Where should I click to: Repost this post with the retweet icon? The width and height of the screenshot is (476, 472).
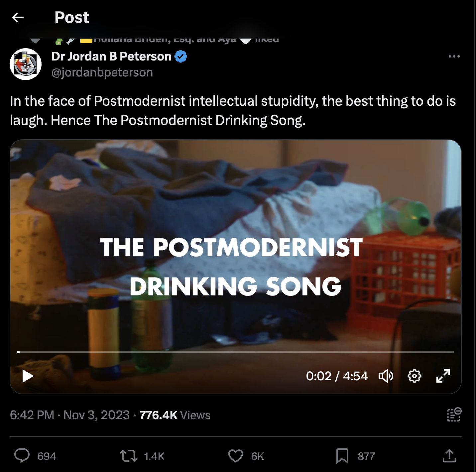point(129,456)
